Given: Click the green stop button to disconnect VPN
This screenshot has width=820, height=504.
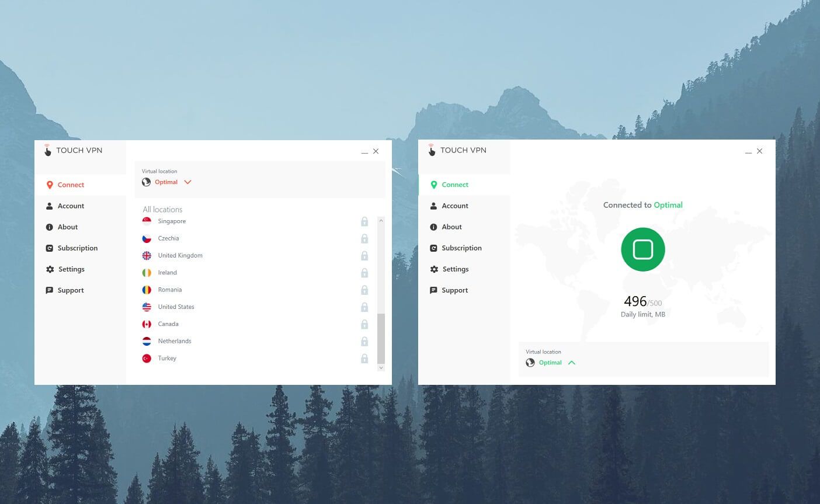Looking at the screenshot, I should click(643, 249).
